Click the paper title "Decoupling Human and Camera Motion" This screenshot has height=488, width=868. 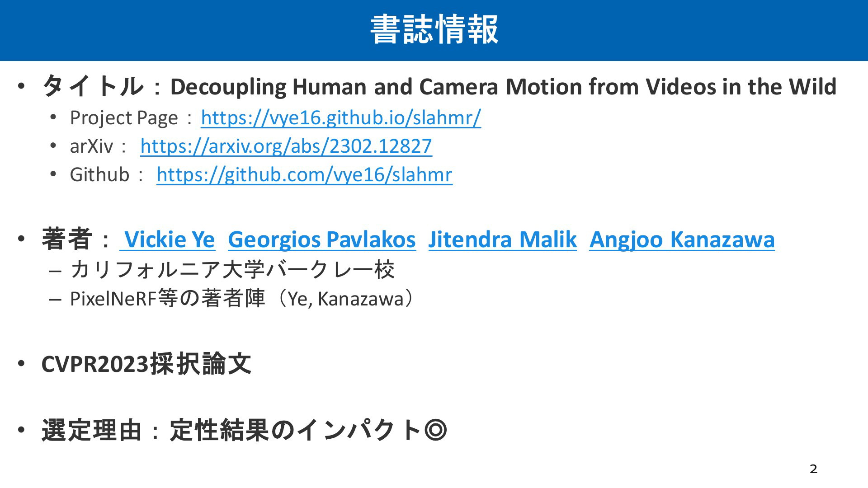coord(503,87)
